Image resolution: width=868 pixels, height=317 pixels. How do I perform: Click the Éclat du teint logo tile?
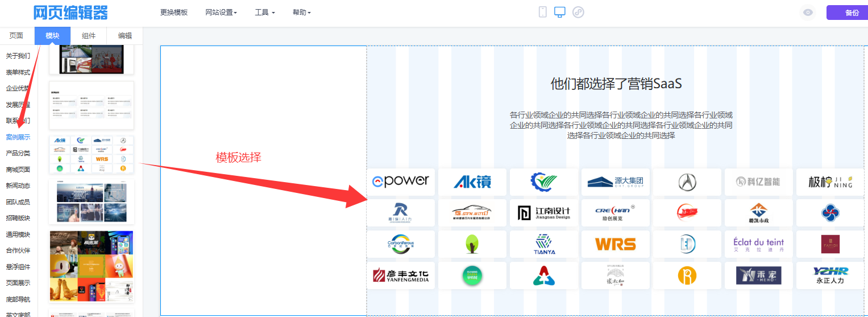[759, 244]
